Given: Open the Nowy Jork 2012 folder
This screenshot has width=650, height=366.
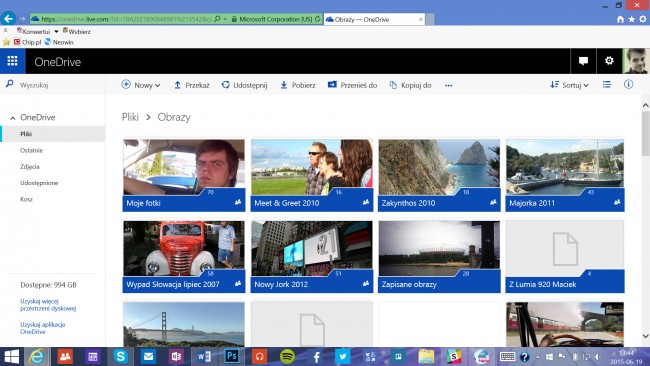Looking at the screenshot, I should point(312,257).
